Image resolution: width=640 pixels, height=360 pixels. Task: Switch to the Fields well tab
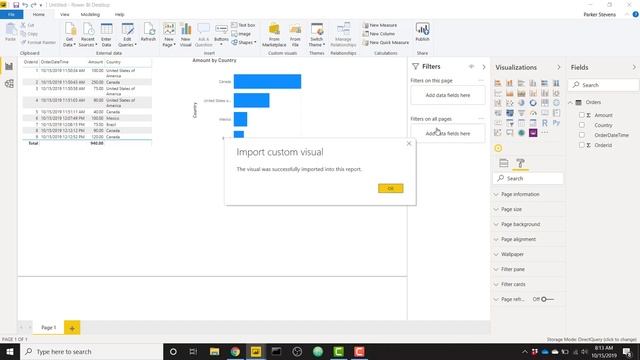pyautogui.click(x=504, y=163)
